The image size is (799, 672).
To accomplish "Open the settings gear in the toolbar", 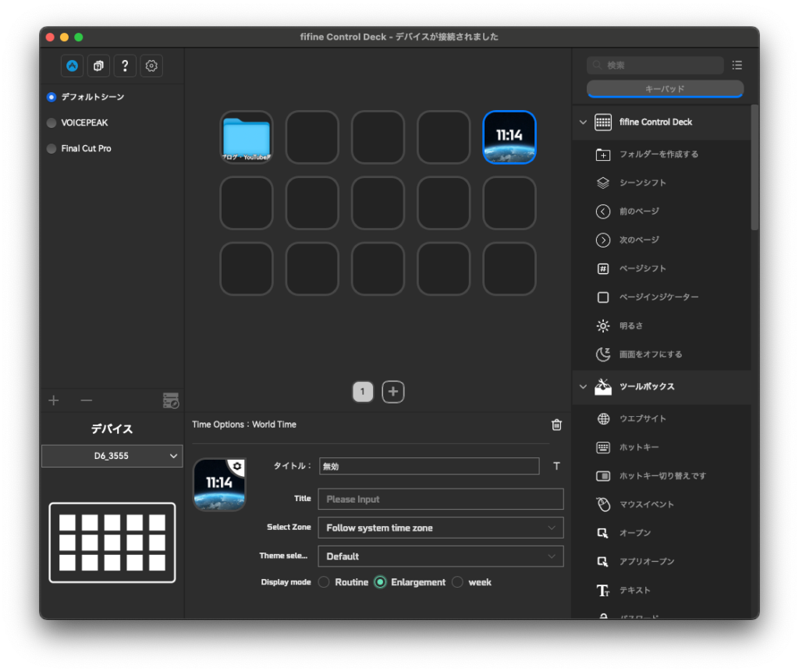I will point(151,66).
